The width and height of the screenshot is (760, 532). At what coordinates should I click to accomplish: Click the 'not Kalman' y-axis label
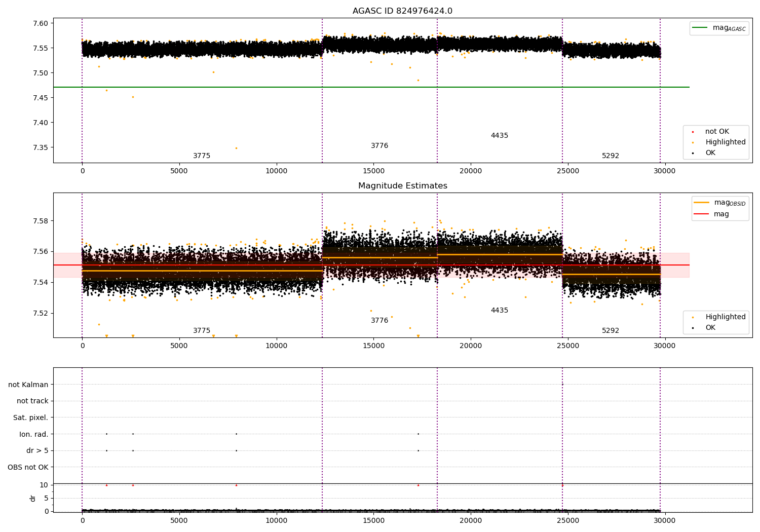(x=28, y=385)
